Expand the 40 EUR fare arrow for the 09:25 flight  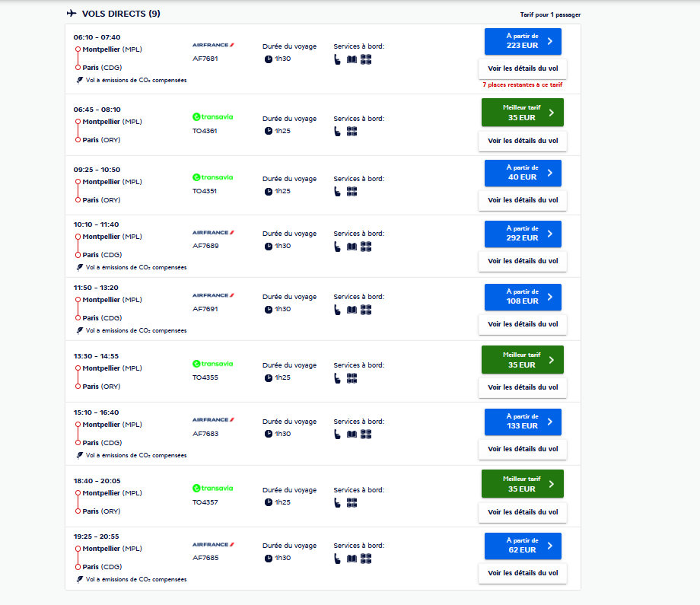(x=550, y=173)
